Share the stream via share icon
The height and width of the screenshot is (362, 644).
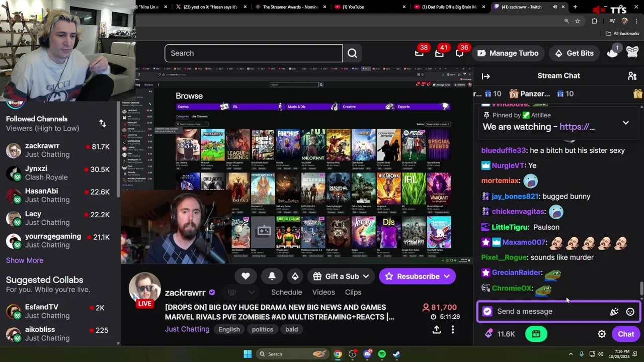(x=437, y=329)
